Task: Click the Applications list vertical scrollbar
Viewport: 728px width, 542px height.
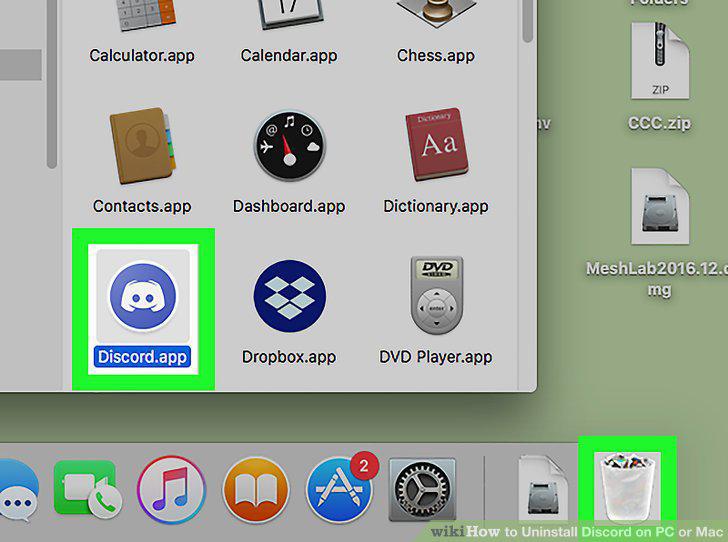Action: (x=528, y=21)
